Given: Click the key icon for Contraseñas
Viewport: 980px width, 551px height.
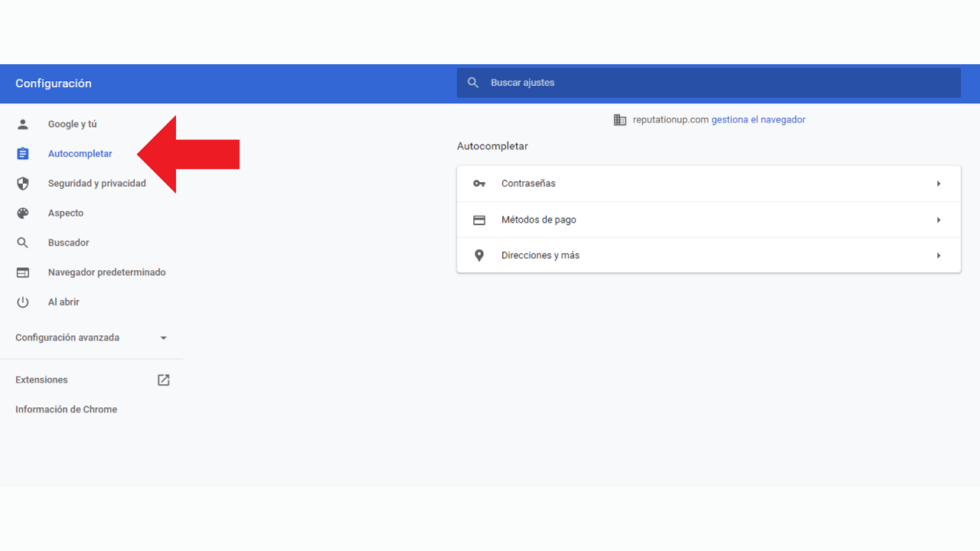Looking at the screenshot, I should (x=479, y=183).
